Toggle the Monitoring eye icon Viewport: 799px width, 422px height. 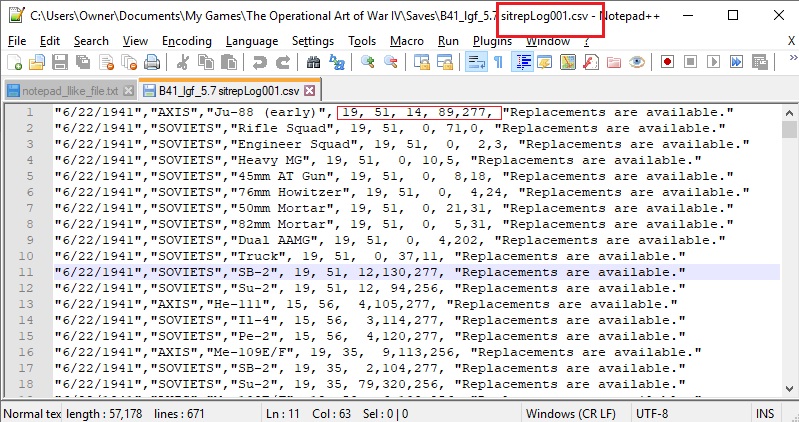(x=636, y=62)
